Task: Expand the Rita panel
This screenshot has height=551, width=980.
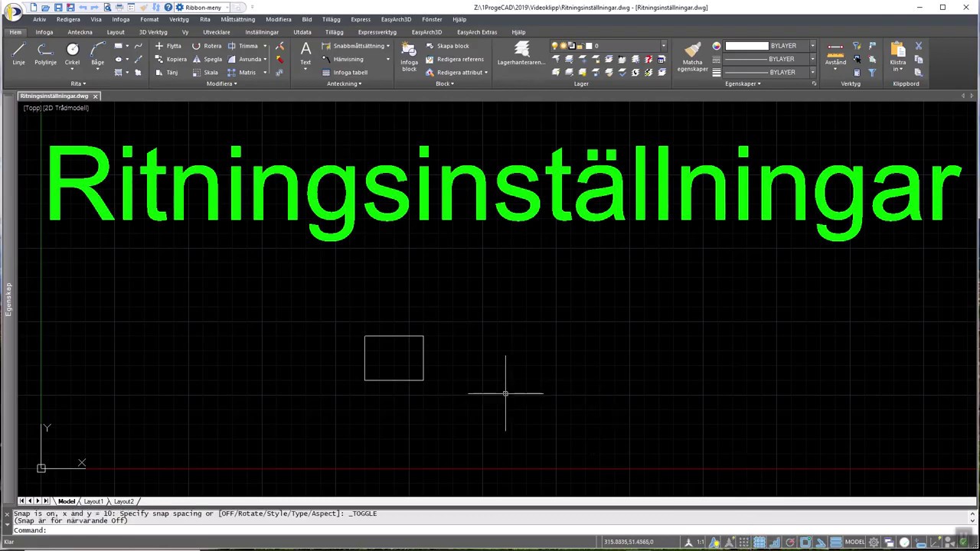Action: coord(78,83)
